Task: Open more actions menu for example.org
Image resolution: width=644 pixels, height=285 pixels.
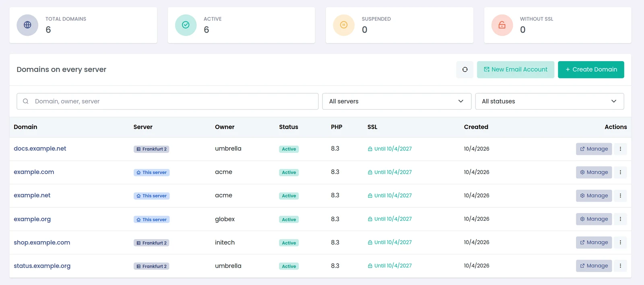Action: (x=620, y=219)
